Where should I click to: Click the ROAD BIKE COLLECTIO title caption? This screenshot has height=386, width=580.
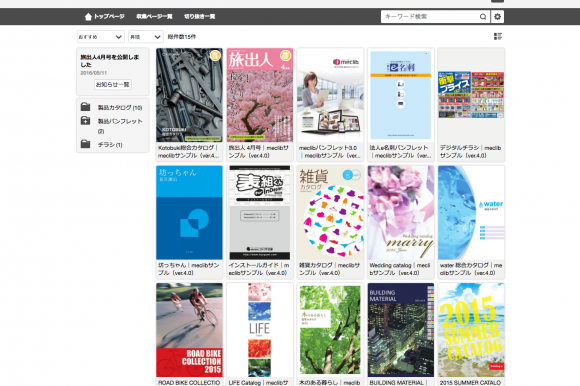189,382
